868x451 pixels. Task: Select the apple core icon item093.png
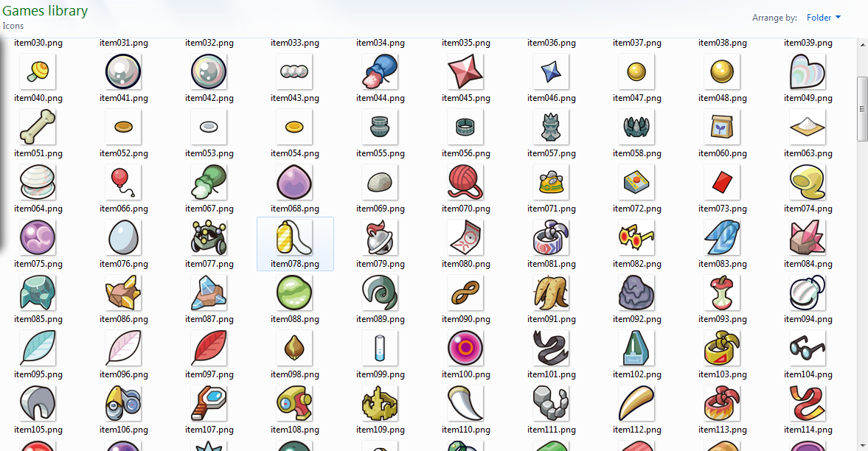point(723,293)
